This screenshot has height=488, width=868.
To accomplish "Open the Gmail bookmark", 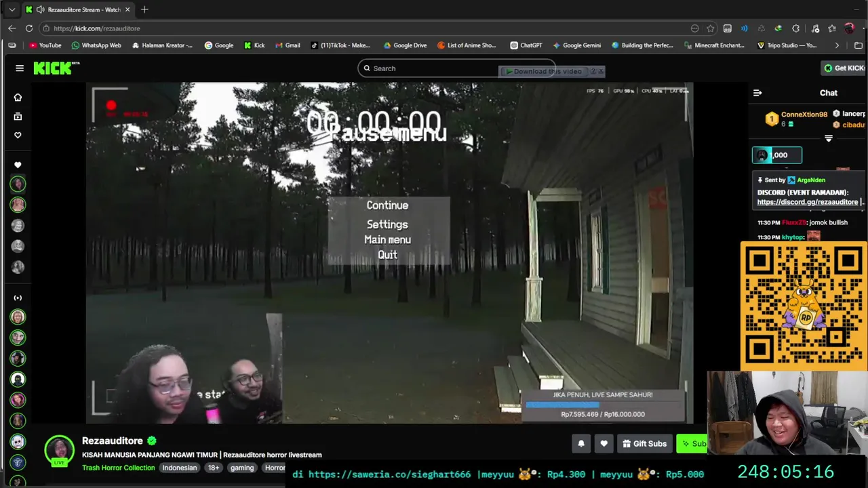I will click(288, 45).
